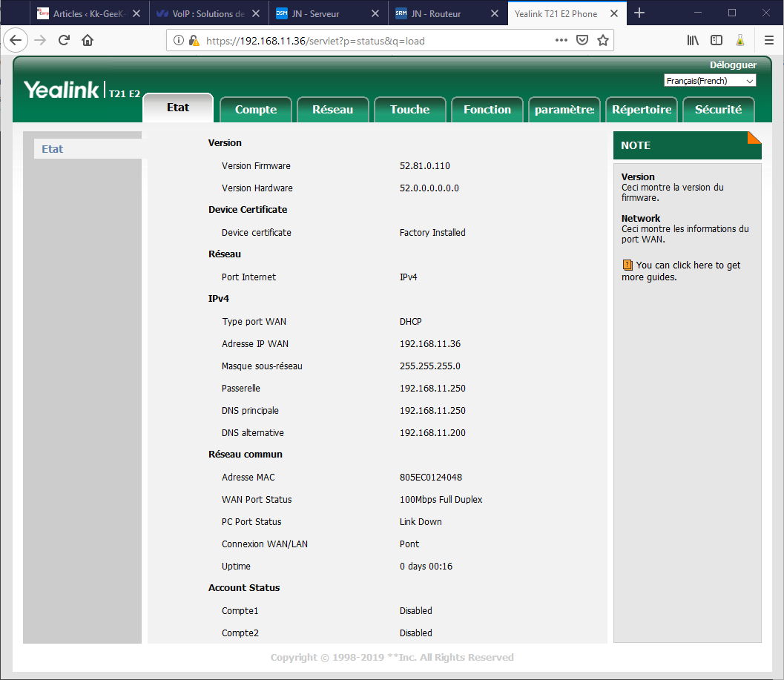Go to the browser home page

pos(88,41)
